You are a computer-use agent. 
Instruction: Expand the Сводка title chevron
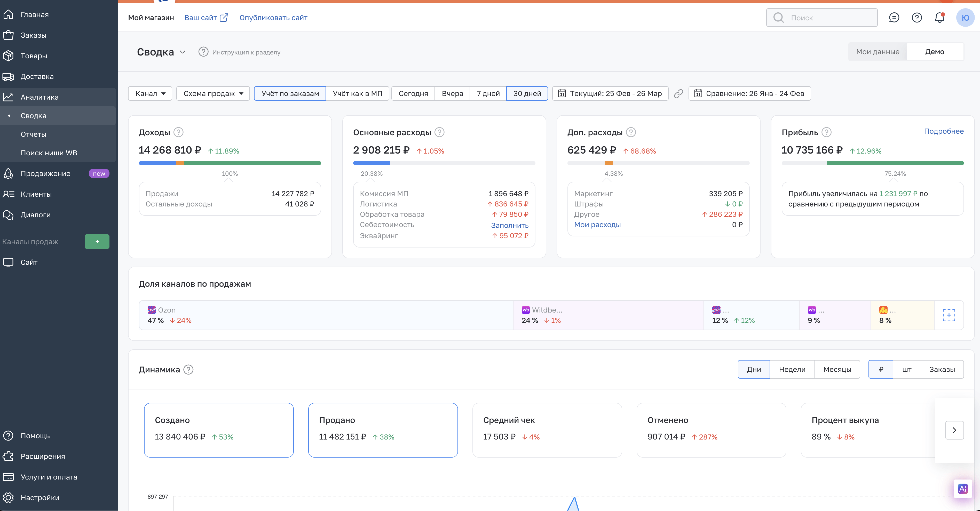[183, 52]
